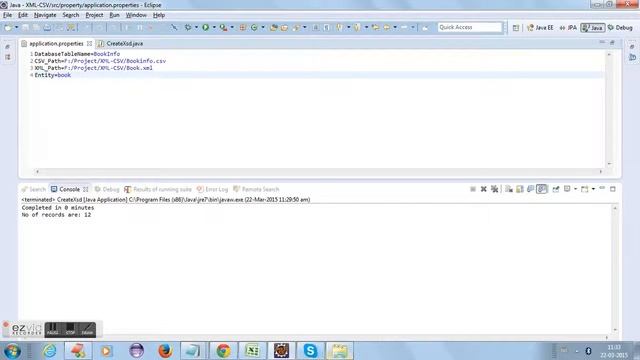Screen dimensions: 640x360
Task: Open the Navigate menu
Action: coord(45,15)
